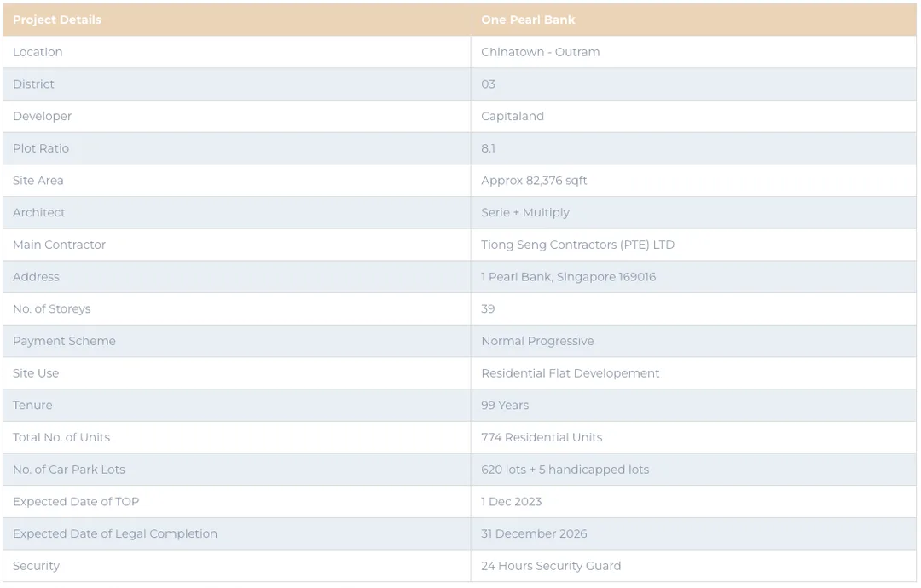This screenshot has height=588, width=921.
Task: Click the 'Address' row label
Action: pos(37,277)
